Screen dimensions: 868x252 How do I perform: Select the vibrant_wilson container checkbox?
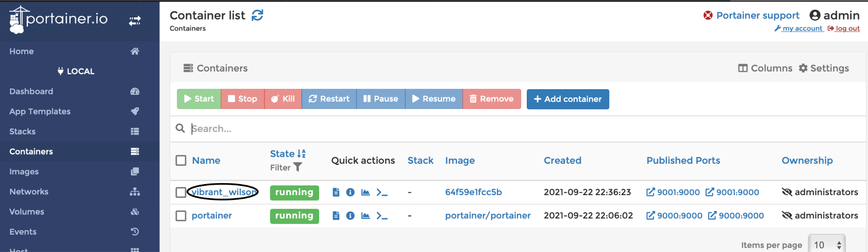181,192
